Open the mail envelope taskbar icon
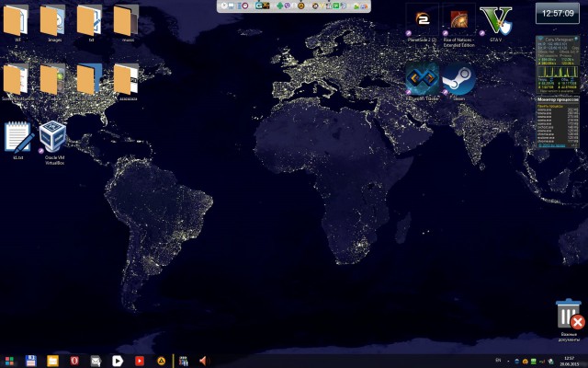Viewport: 588px width, 368px height. [96, 362]
